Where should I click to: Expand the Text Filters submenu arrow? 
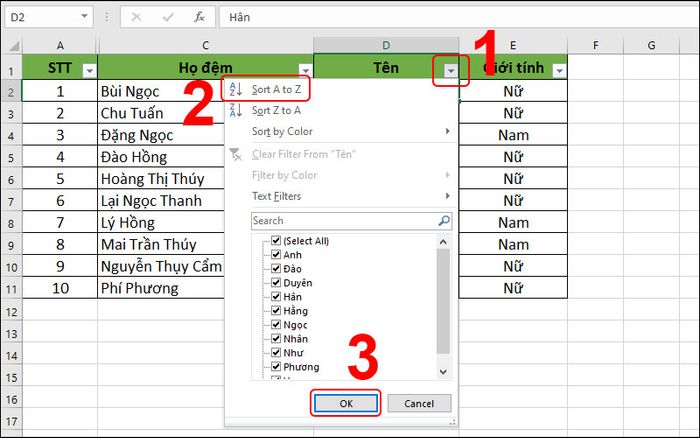pyautogui.click(x=447, y=196)
